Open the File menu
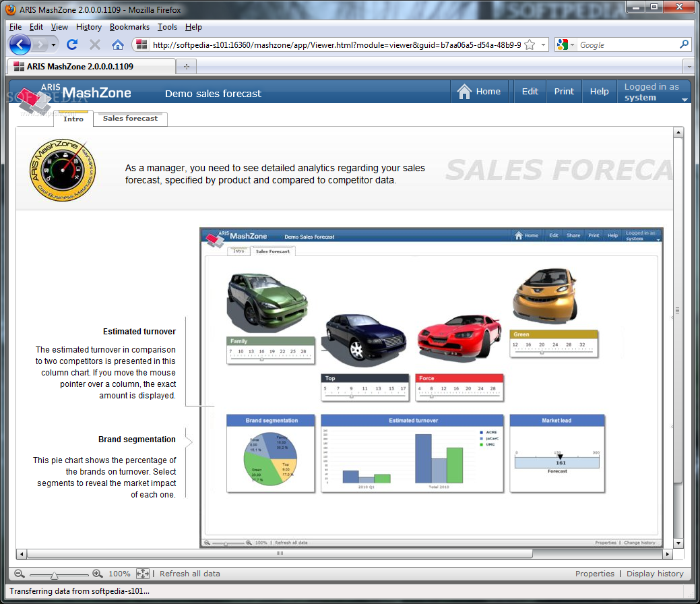The image size is (700, 604). 15,27
